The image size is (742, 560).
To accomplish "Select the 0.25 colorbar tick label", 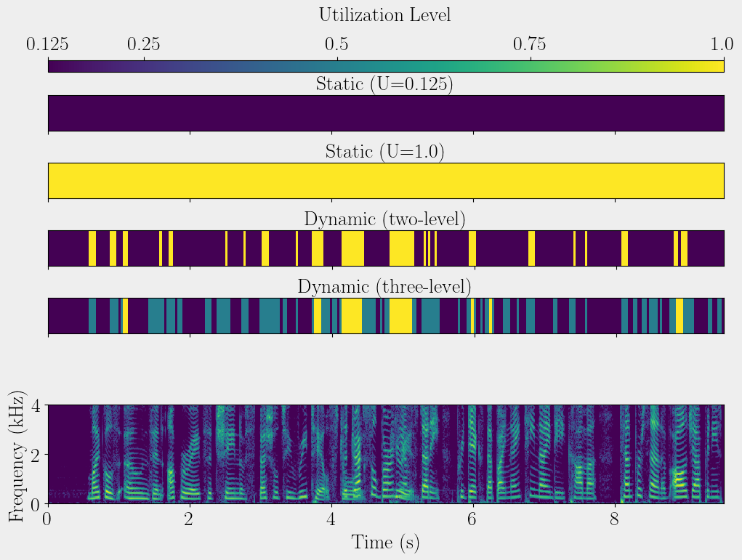I will tap(144, 44).
